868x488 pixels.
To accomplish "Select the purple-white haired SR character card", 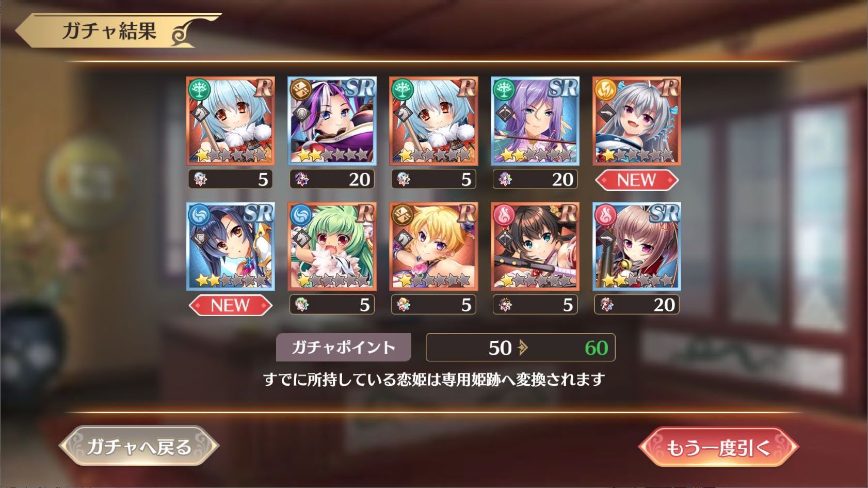I will (x=332, y=121).
